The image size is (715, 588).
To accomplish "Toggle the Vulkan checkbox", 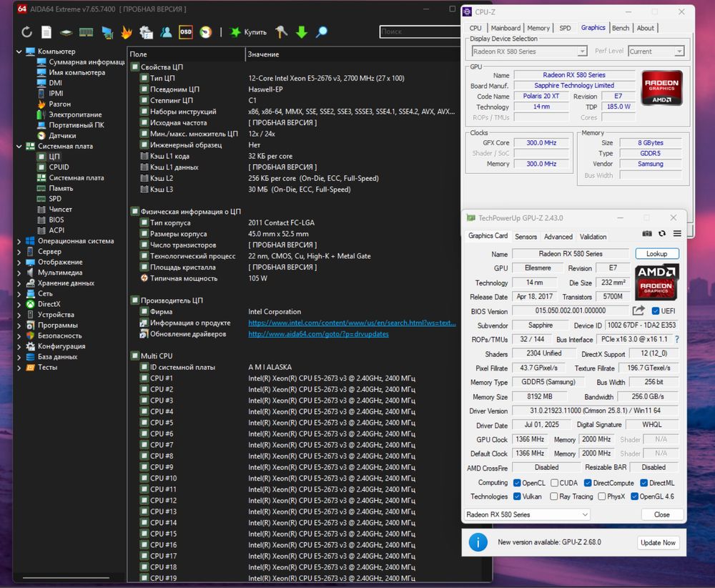I will point(517,496).
